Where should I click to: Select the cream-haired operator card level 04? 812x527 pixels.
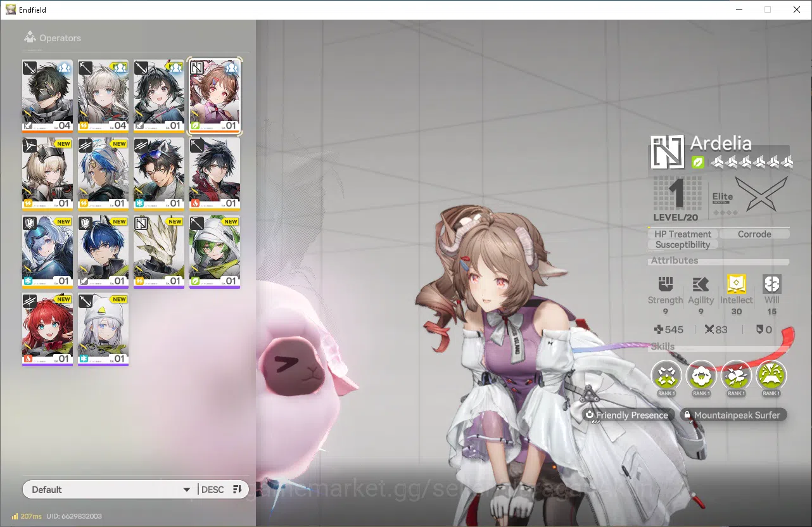coord(103,96)
